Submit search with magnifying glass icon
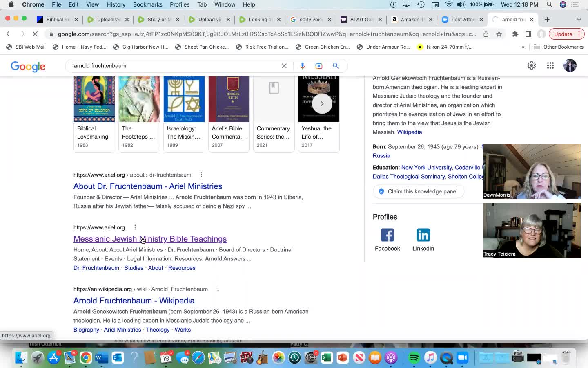The height and width of the screenshot is (368, 588). coord(336,66)
